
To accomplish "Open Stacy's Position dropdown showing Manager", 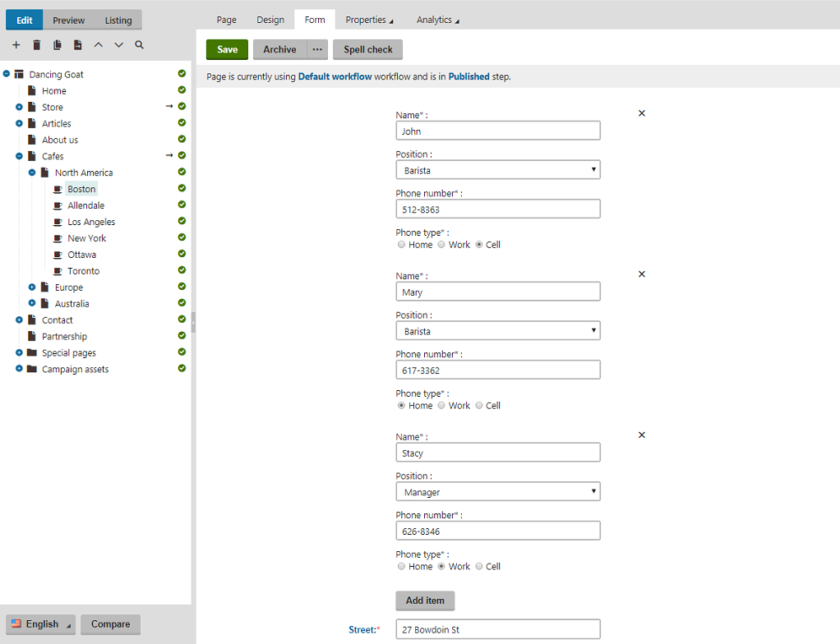I will click(x=498, y=491).
